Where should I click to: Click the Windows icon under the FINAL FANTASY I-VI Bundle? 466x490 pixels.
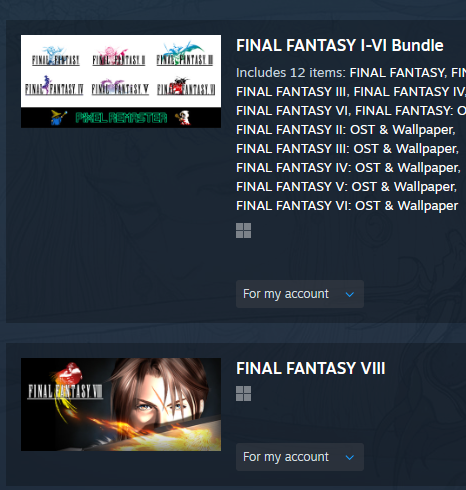[x=243, y=230]
